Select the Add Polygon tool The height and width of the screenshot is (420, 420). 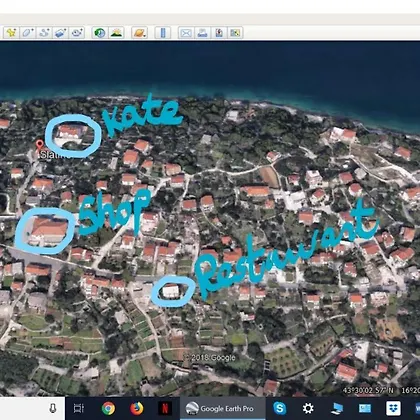28,33
